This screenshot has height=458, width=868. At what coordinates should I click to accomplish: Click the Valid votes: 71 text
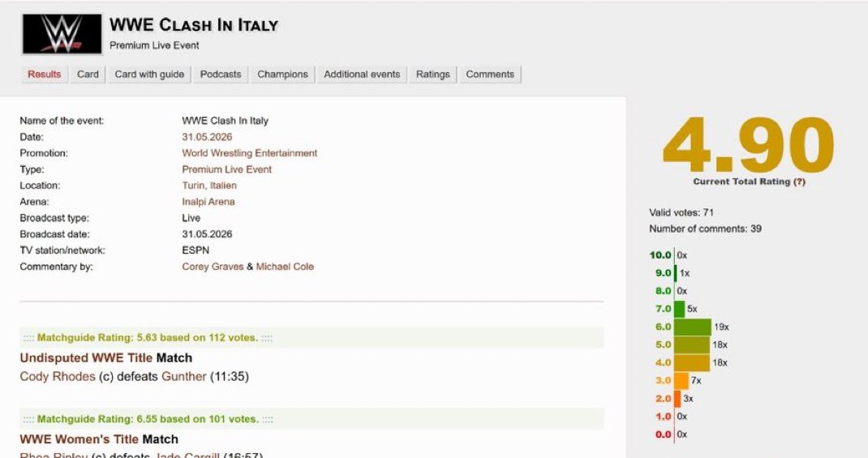(x=681, y=212)
